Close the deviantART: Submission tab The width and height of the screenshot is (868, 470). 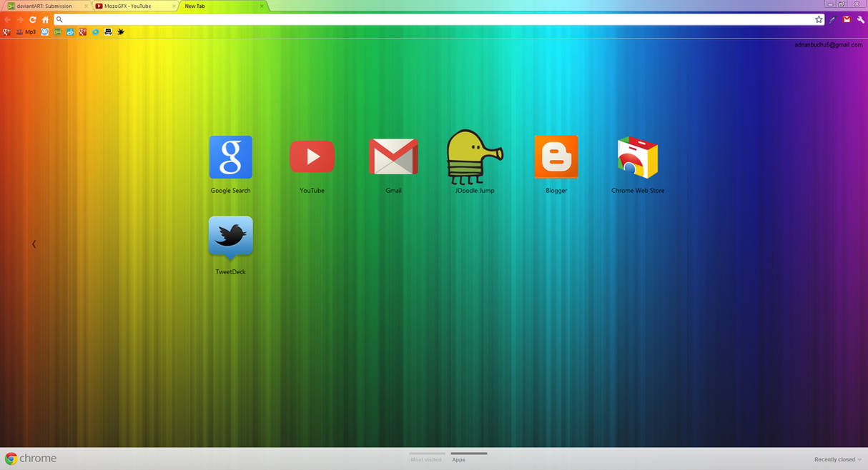point(86,6)
